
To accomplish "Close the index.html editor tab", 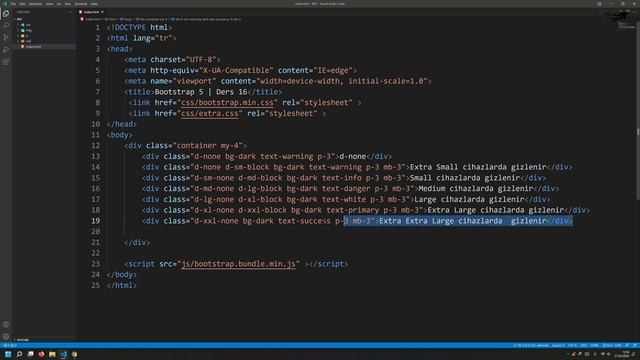I will pos(102,12).
